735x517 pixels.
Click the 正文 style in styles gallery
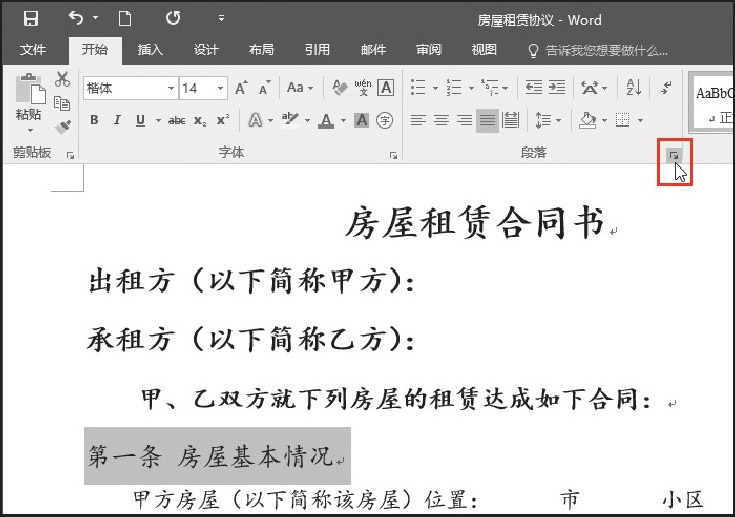[x=716, y=117]
